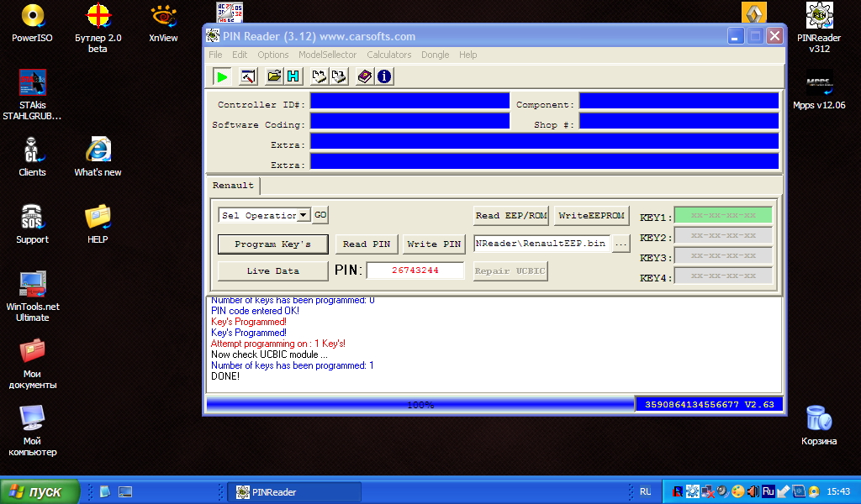Open the Dongle menu
Image resolution: width=861 pixels, height=504 pixels.
pyautogui.click(x=435, y=55)
